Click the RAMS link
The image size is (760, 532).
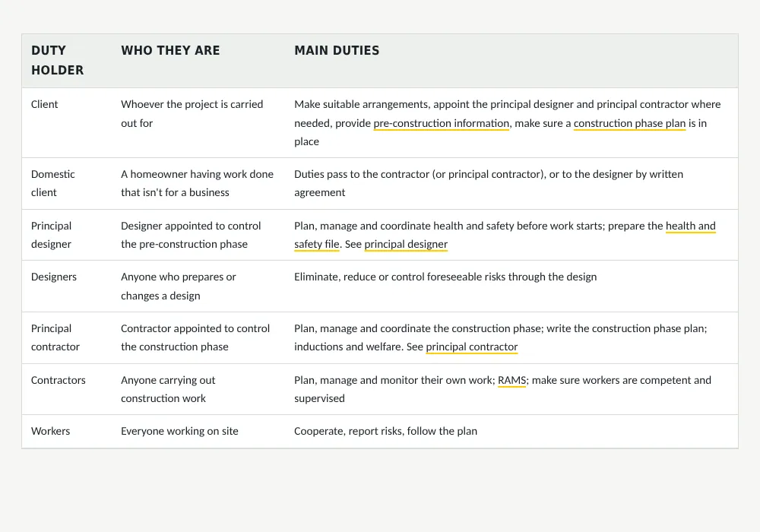coord(511,380)
